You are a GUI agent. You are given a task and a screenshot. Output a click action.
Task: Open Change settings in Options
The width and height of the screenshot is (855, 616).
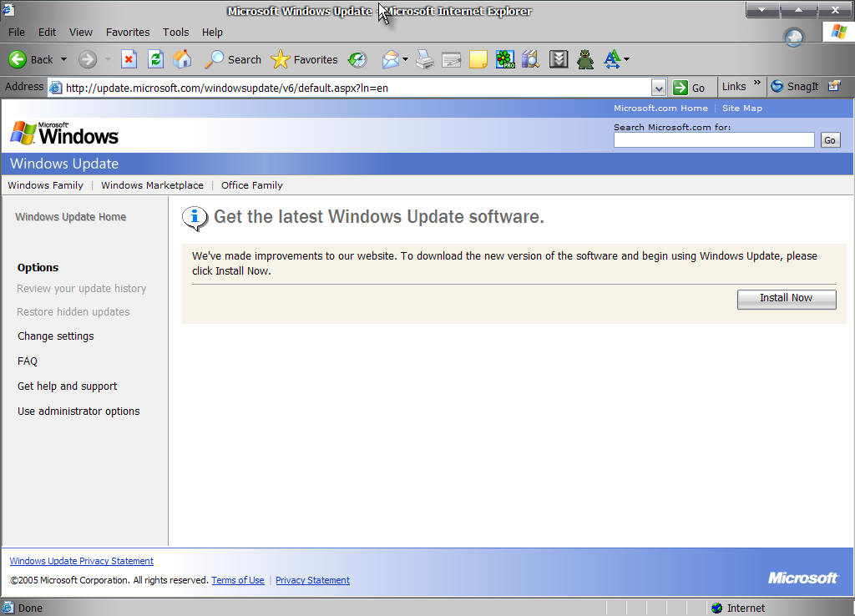click(x=56, y=336)
